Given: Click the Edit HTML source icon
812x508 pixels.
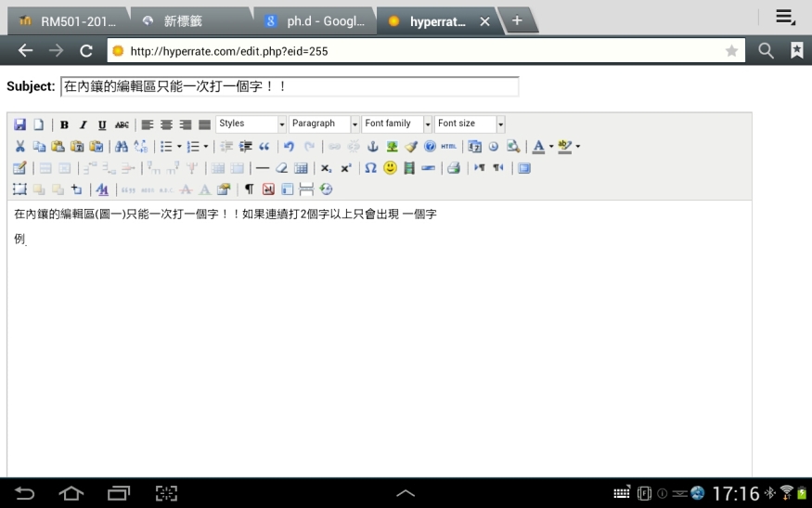Looking at the screenshot, I should point(449,147).
